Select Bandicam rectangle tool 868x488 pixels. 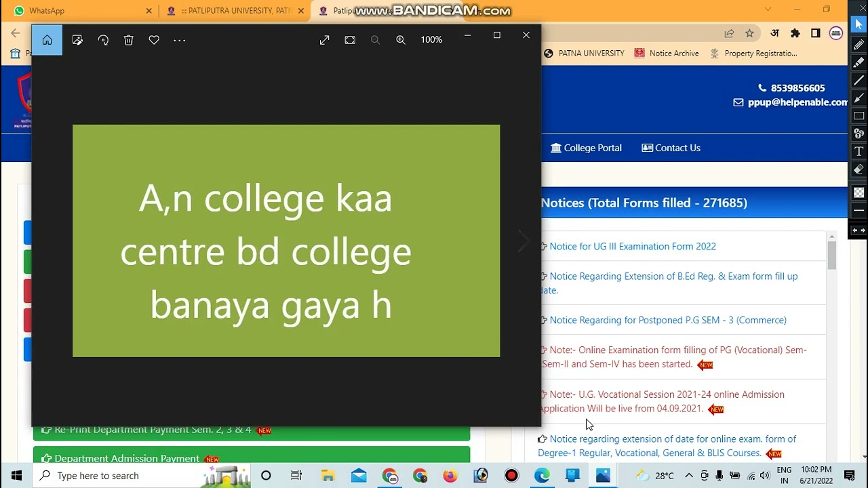point(859,116)
